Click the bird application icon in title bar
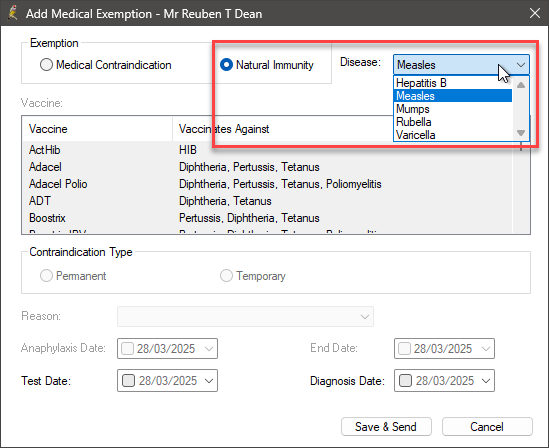Image resolution: width=549 pixels, height=448 pixels. click(x=13, y=13)
